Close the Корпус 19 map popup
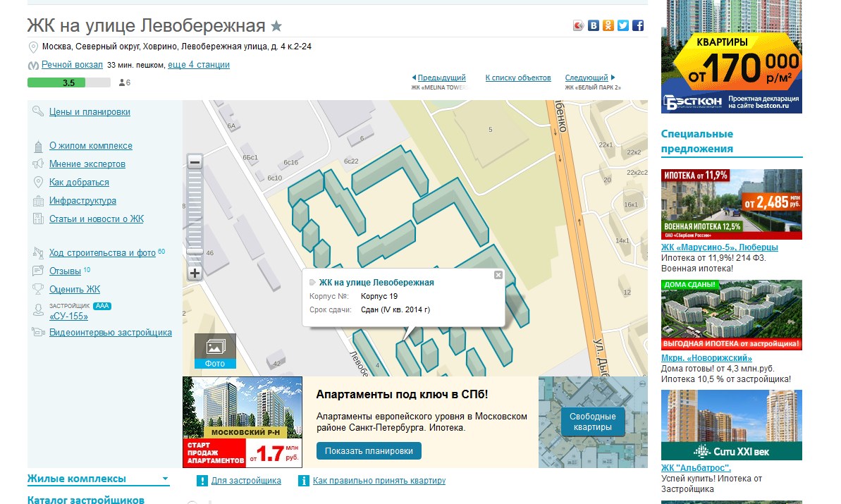841x504 pixels. (498, 275)
